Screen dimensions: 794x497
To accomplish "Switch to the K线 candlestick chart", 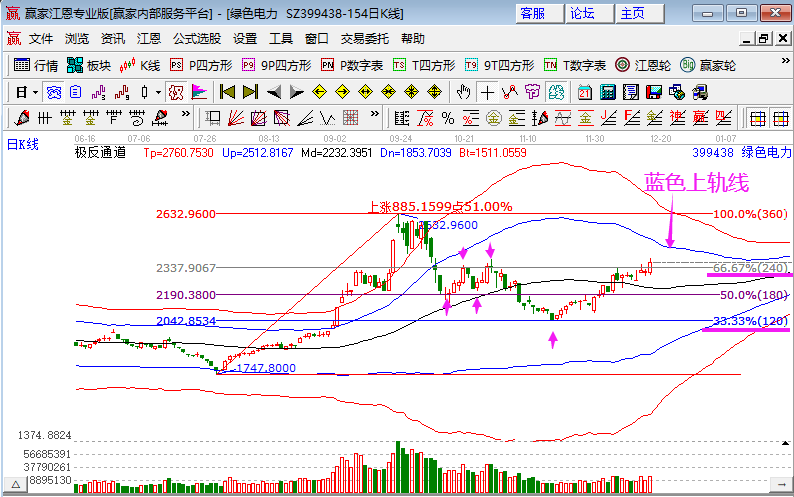I will coord(140,65).
